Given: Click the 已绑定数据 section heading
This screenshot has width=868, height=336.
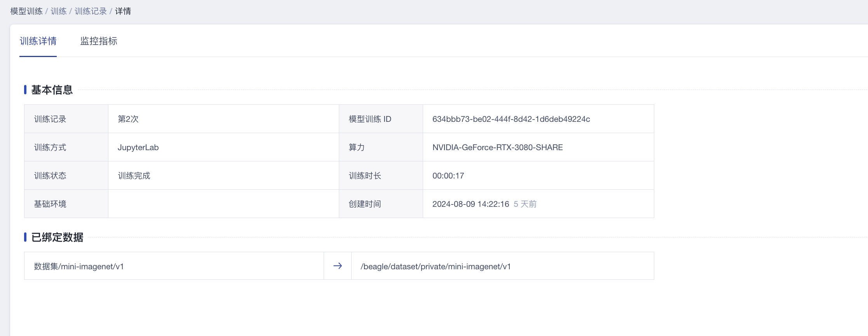Looking at the screenshot, I should pos(57,237).
